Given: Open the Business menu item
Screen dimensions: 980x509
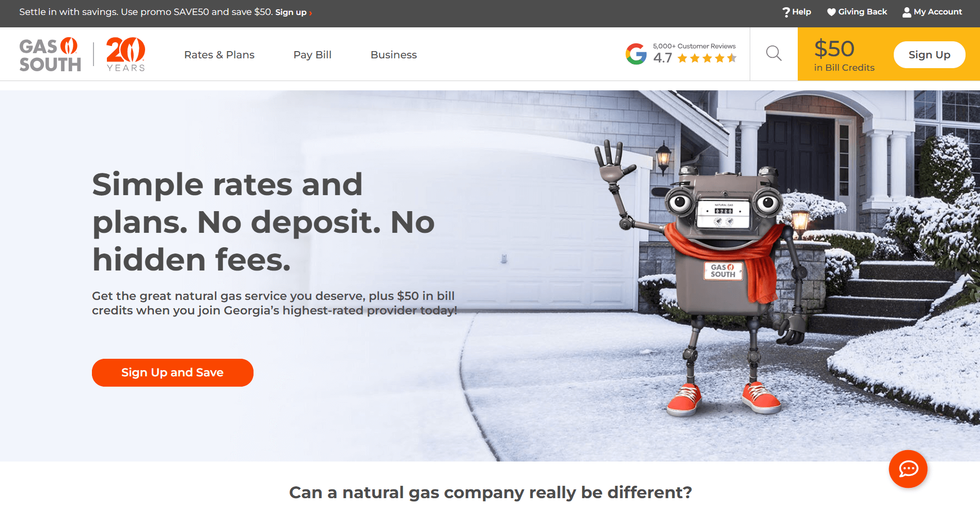Looking at the screenshot, I should point(393,55).
